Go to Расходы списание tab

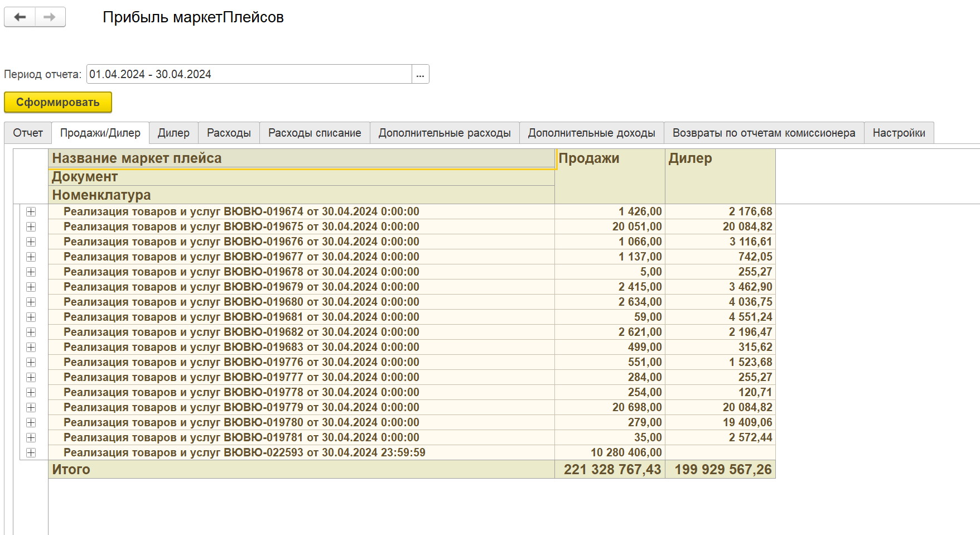pyautogui.click(x=315, y=133)
